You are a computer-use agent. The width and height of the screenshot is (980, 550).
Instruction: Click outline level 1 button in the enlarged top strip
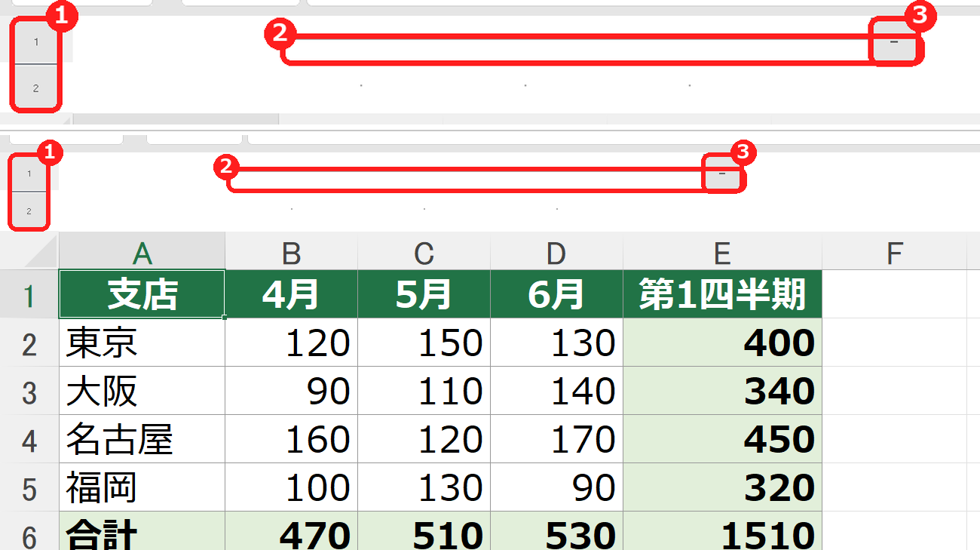coord(36,42)
